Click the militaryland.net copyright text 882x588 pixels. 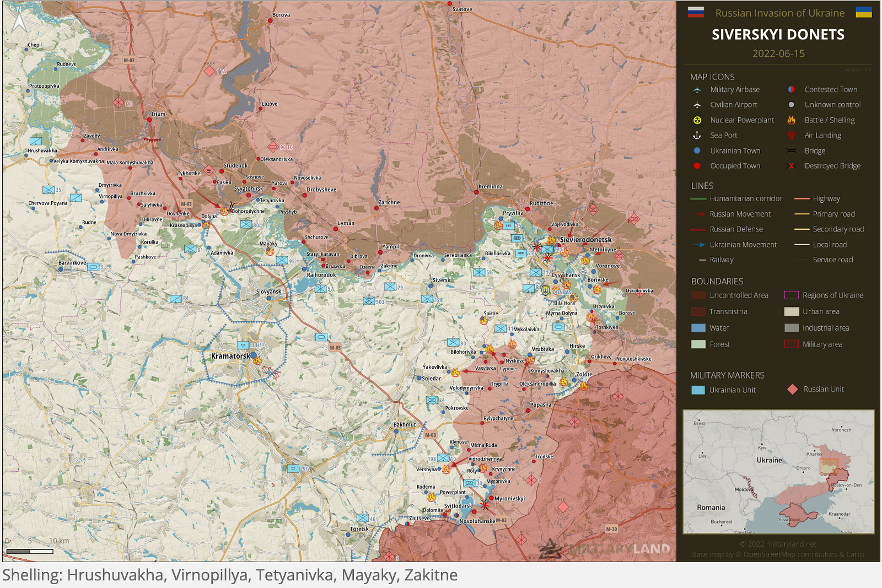pos(778,544)
